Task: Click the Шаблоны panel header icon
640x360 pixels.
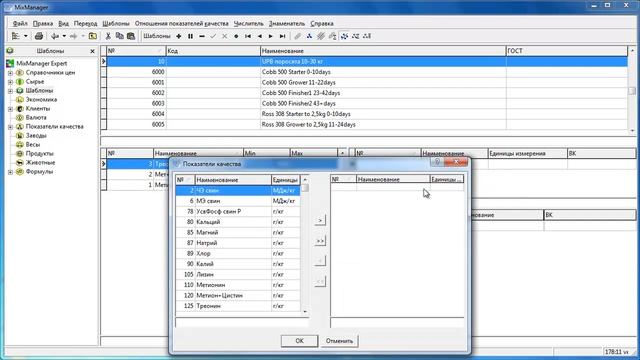Action: point(10,51)
